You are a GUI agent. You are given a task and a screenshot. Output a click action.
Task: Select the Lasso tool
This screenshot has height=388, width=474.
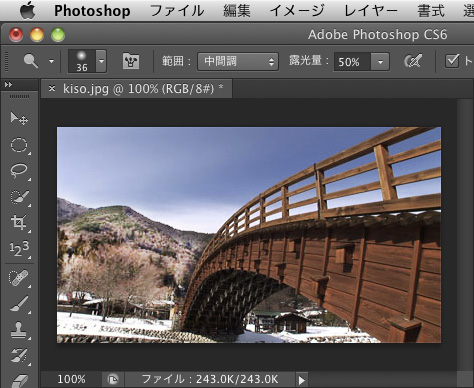(19, 171)
